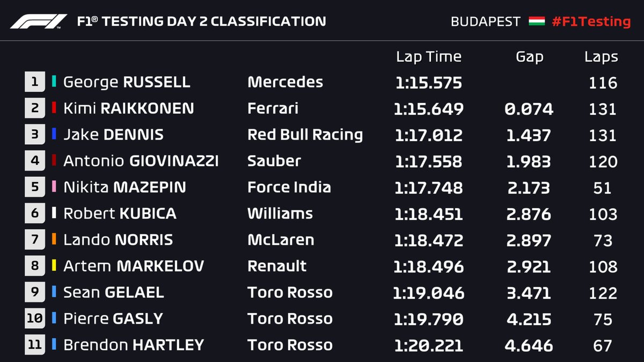Click Mercedes teal color marker beside Russell
644x362 pixels.
click(54, 82)
